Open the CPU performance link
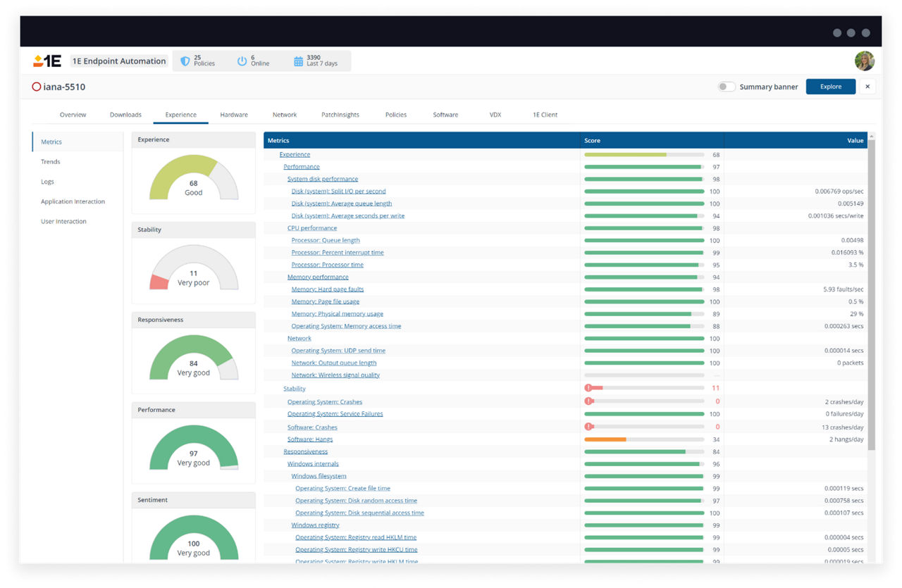902x588 pixels. click(x=312, y=228)
